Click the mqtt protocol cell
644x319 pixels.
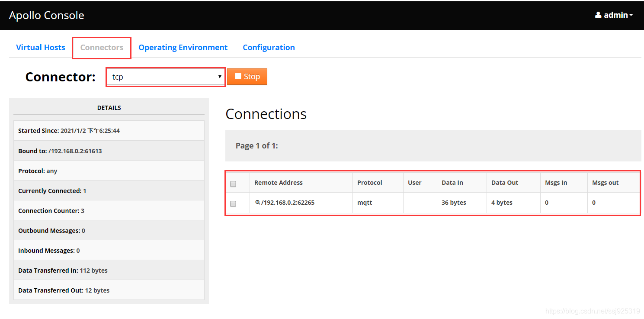(x=378, y=203)
